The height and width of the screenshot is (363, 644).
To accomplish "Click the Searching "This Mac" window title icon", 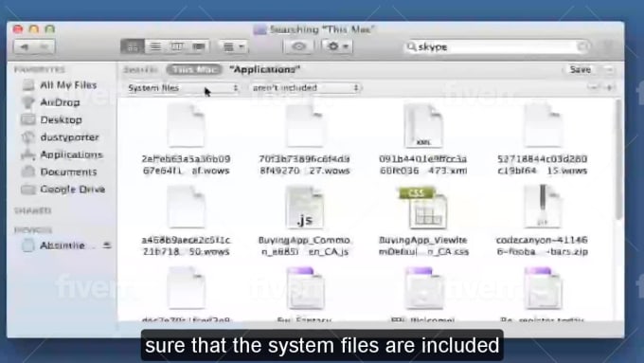I will pos(259,29).
